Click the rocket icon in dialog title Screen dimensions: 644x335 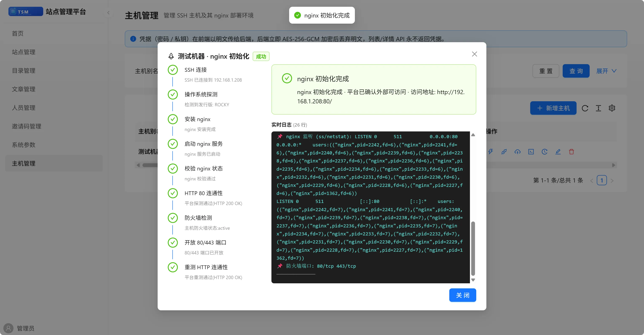pyautogui.click(x=171, y=56)
